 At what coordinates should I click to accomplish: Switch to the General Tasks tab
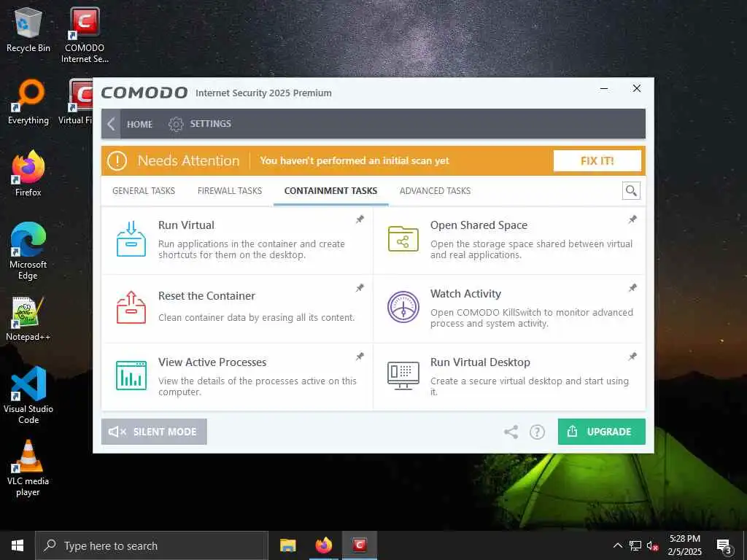click(x=144, y=191)
